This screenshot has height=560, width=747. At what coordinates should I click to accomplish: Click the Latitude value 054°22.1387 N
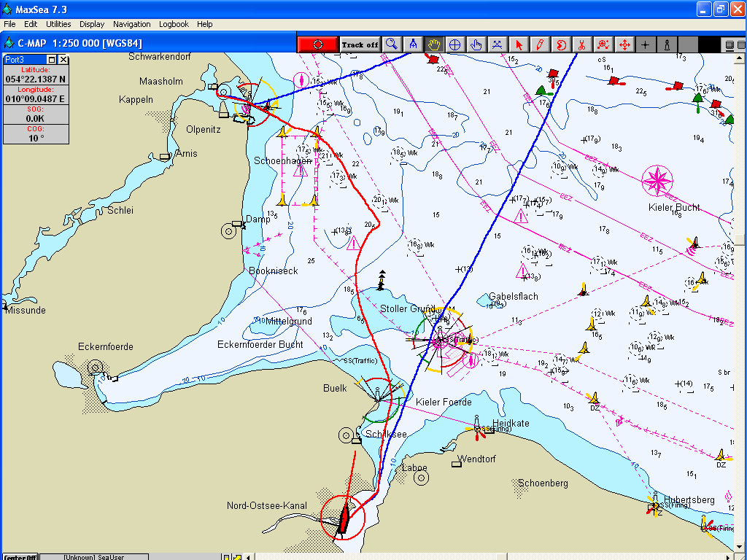36,79
